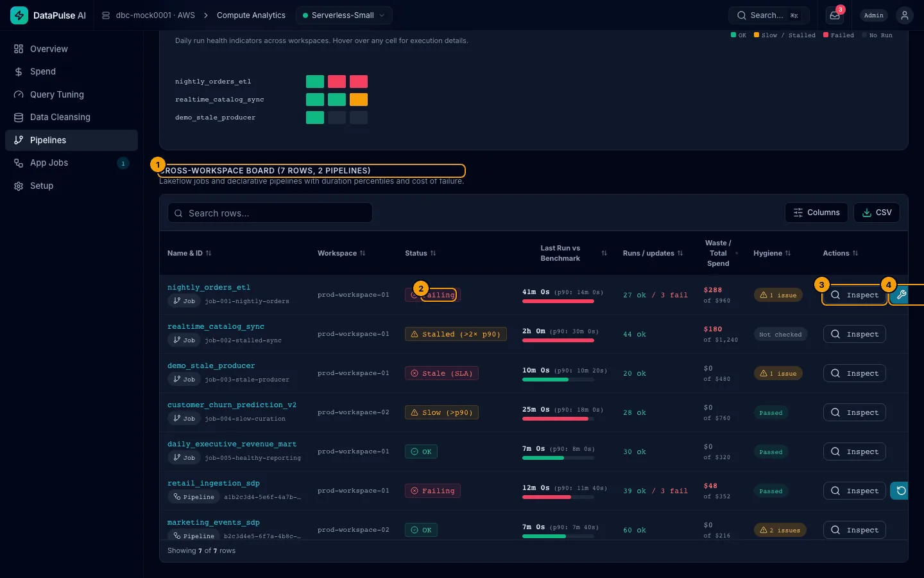Click the Stalled (>2× p90) status badge

(456, 334)
